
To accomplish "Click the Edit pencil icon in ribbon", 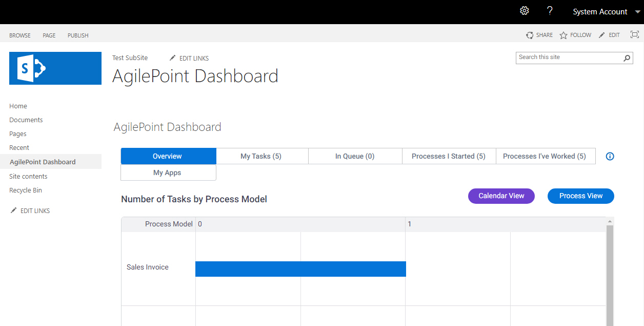I will [602, 35].
